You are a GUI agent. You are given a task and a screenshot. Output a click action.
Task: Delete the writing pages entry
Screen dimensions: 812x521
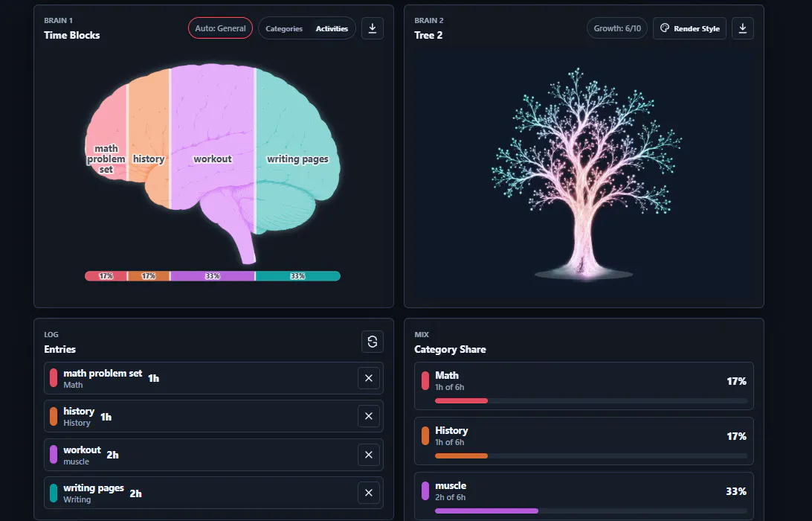369,493
